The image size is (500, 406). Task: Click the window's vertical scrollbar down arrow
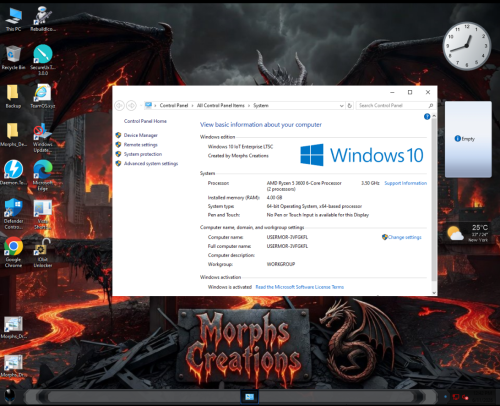(434, 293)
